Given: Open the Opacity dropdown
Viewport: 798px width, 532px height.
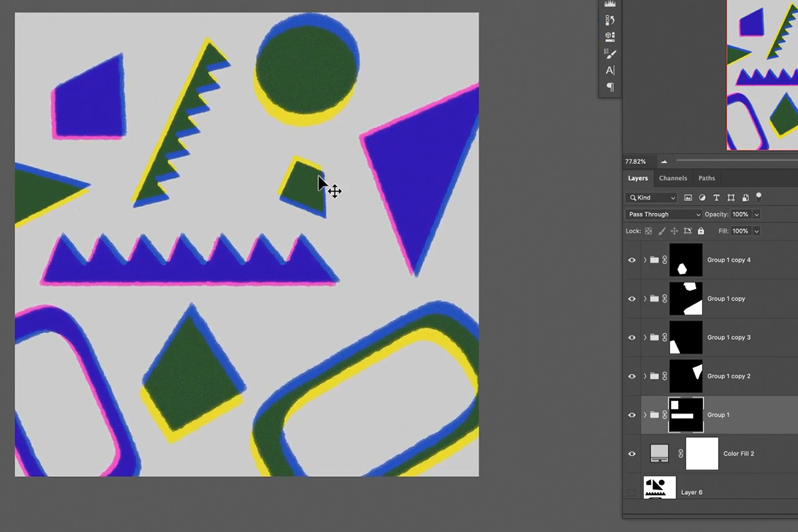Looking at the screenshot, I should point(756,214).
